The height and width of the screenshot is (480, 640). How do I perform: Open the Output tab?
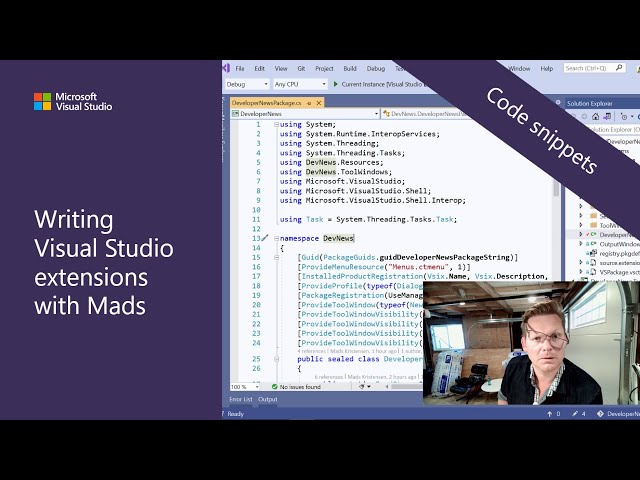(268, 399)
